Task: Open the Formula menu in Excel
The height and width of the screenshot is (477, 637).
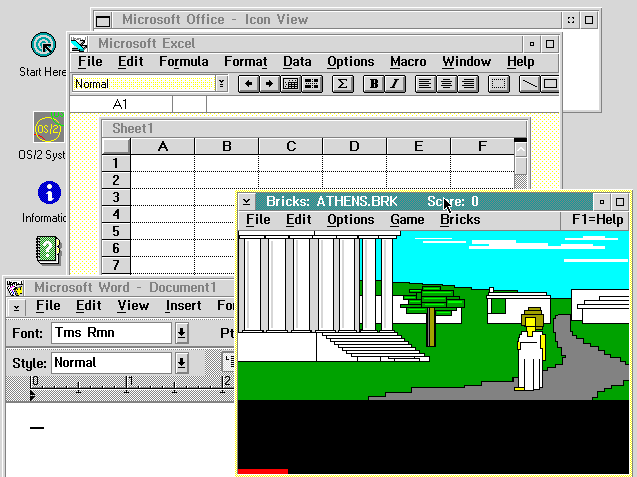Action: click(x=184, y=62)
